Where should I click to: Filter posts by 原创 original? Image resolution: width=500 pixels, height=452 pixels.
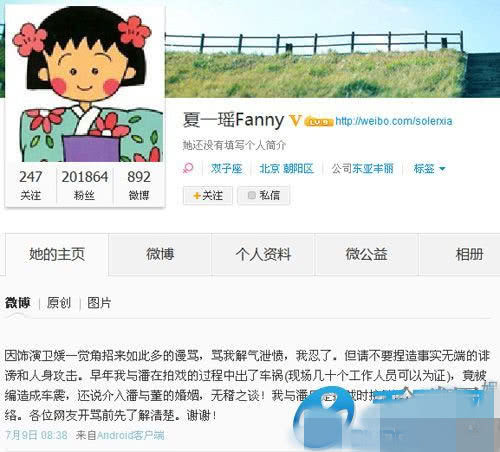point(59,303)
